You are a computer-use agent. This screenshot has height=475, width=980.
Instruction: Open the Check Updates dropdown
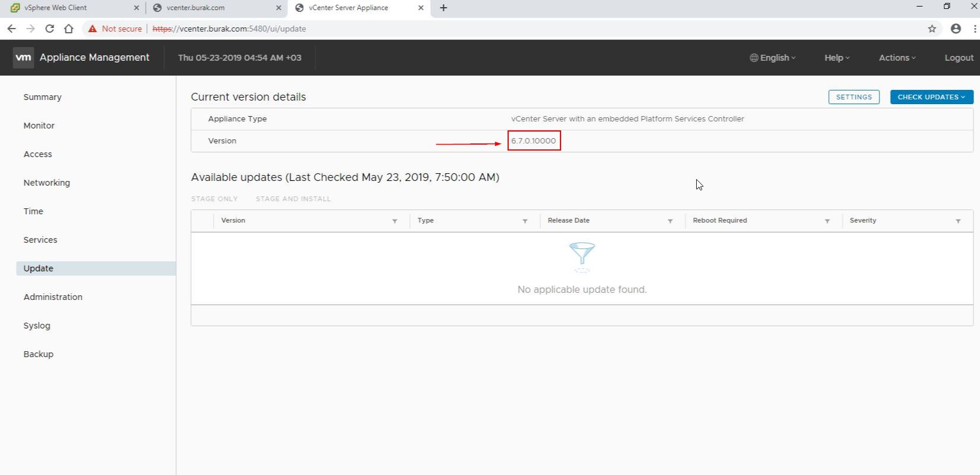tap(931, 97)
